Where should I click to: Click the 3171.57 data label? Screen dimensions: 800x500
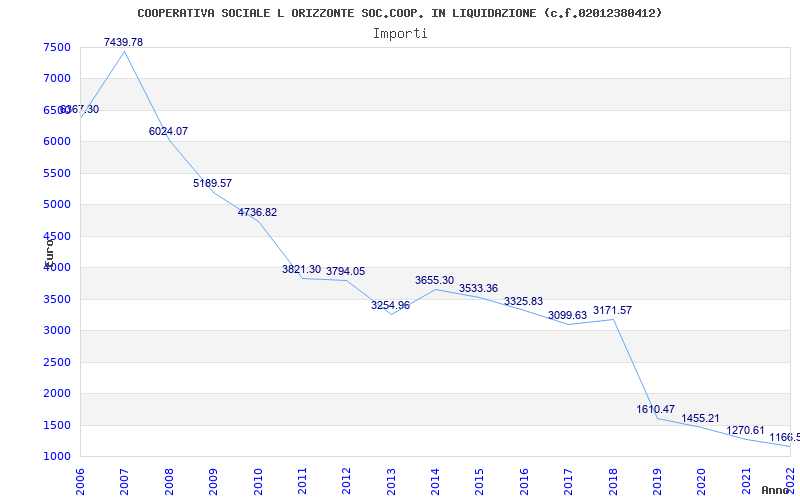tap(612, 310)
